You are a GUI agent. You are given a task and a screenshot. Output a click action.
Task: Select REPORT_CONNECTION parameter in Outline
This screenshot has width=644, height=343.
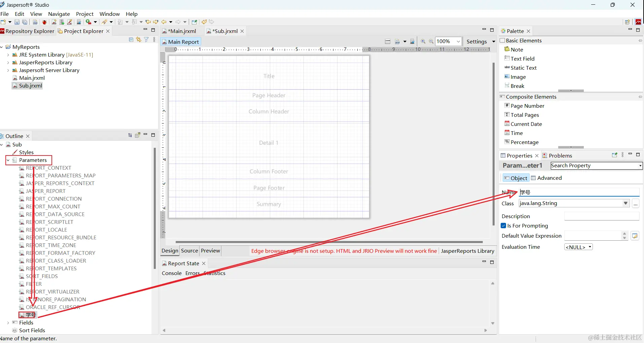pos(50,199)
